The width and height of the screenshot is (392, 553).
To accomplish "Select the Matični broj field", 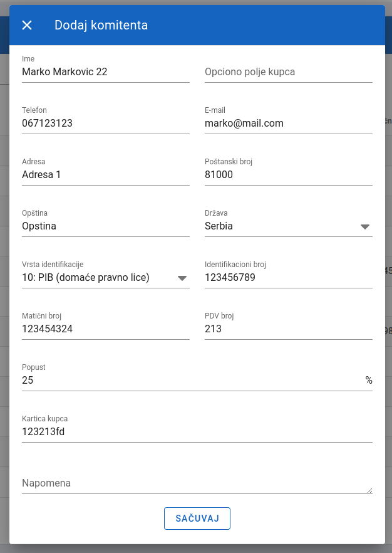I will click(105, 329).
